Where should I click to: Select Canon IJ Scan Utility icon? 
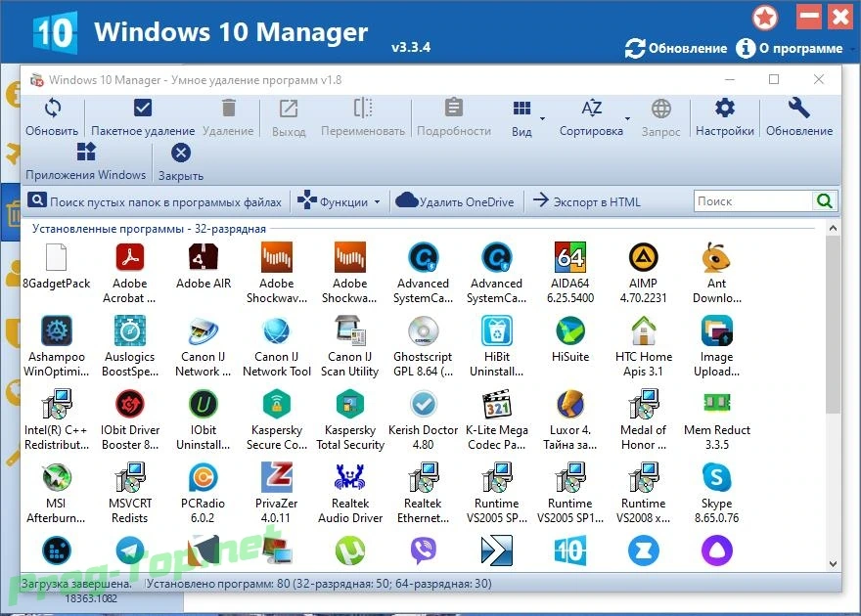[x=350, y=330]
